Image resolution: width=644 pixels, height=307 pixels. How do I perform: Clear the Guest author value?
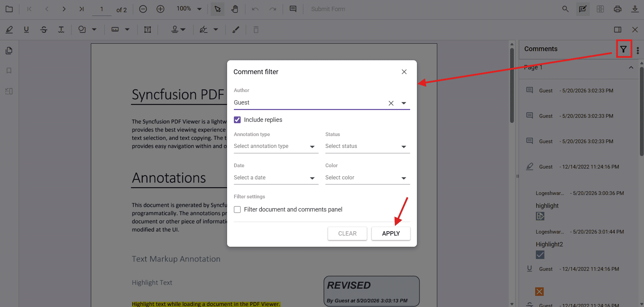[x=391, y=103]
